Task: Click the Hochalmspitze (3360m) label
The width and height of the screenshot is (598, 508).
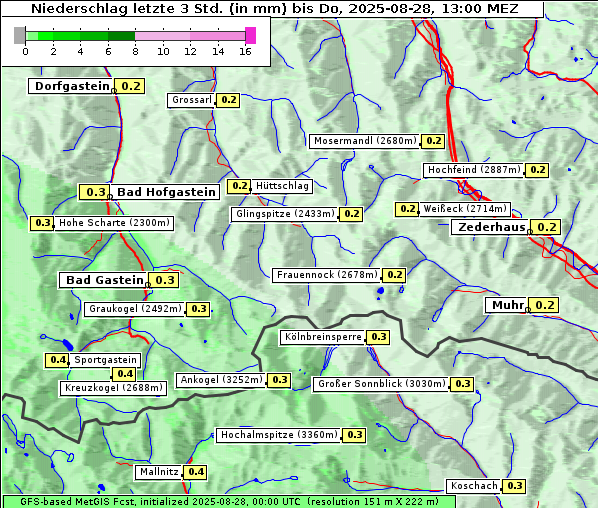Action: (278, 435)
